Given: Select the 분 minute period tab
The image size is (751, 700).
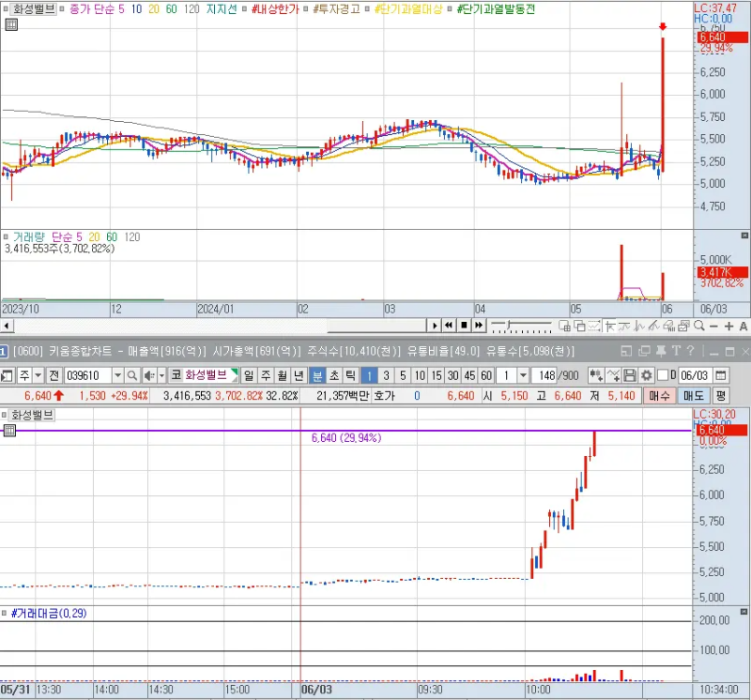Looking at the screenshot, I should click(317, 375).
